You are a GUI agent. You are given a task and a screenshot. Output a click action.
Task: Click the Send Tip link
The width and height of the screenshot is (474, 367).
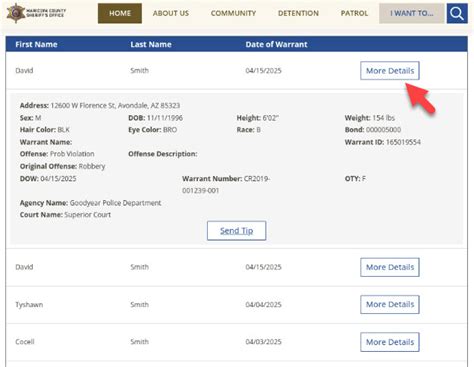coord(236,231)
